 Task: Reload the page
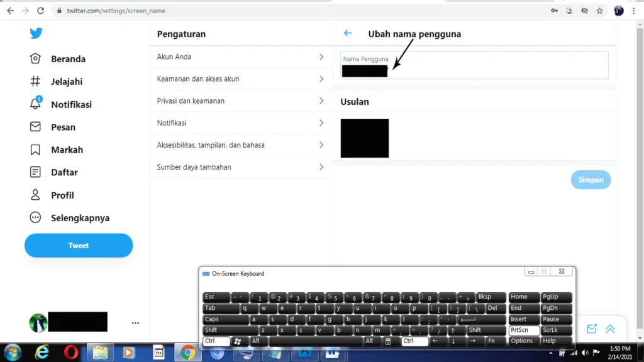40,11
